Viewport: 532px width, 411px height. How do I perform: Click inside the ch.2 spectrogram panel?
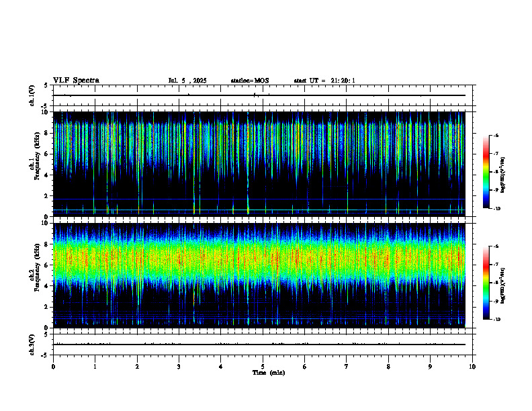pyautogui.click(x=259, y=275)
